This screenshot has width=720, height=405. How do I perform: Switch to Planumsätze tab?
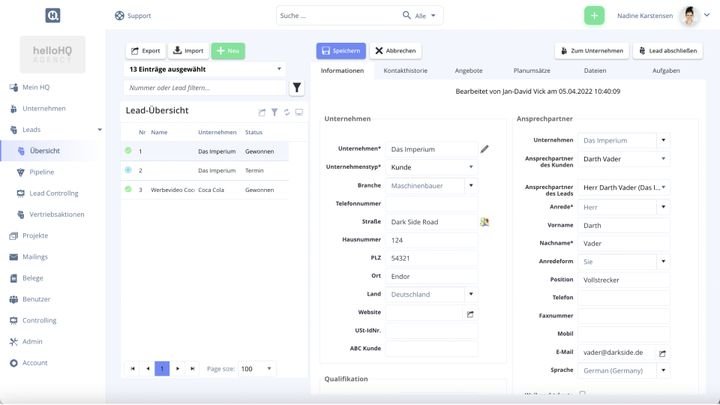[x=532, y=71]
